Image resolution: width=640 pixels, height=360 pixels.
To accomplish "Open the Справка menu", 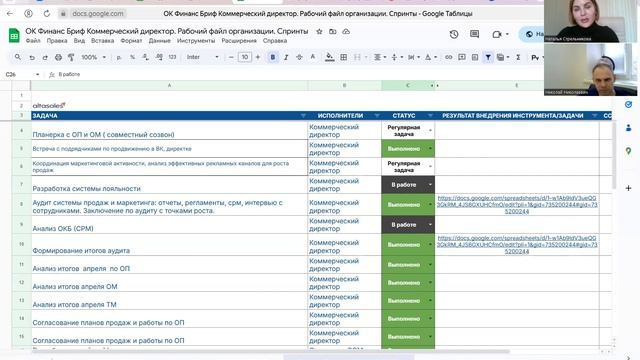I will click(x=275, y=41).
